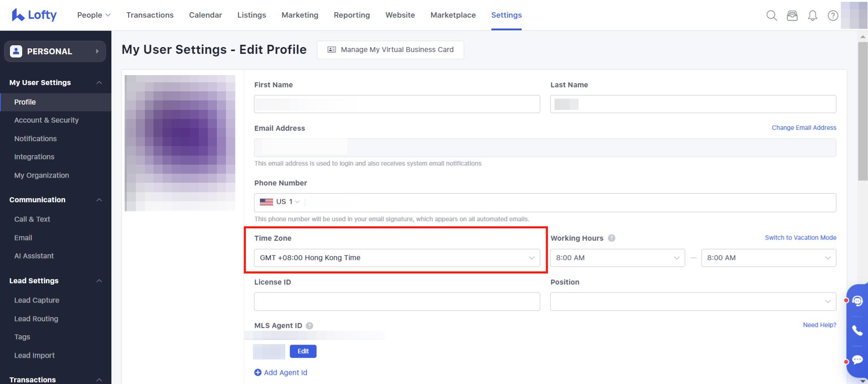Click the MLS Agent ID info icon
Viewport: 868px width, 384px height.
point(310,326)
